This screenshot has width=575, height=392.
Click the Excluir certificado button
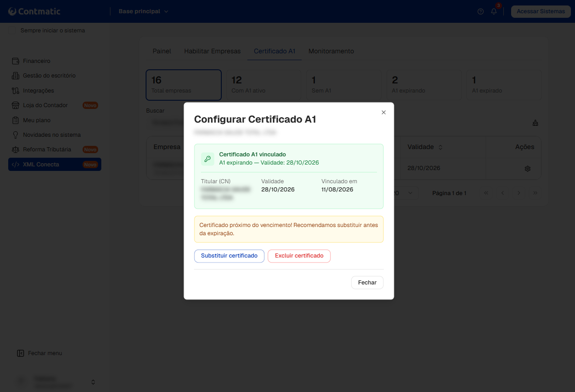pos(299,256)
